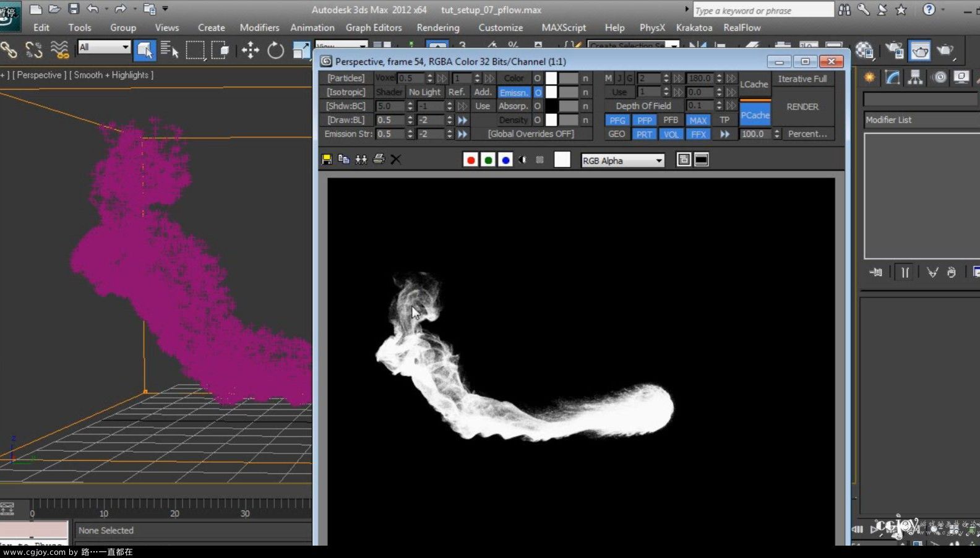Click the New Scene icon in quick access toolbar

[x=35, y=9]
